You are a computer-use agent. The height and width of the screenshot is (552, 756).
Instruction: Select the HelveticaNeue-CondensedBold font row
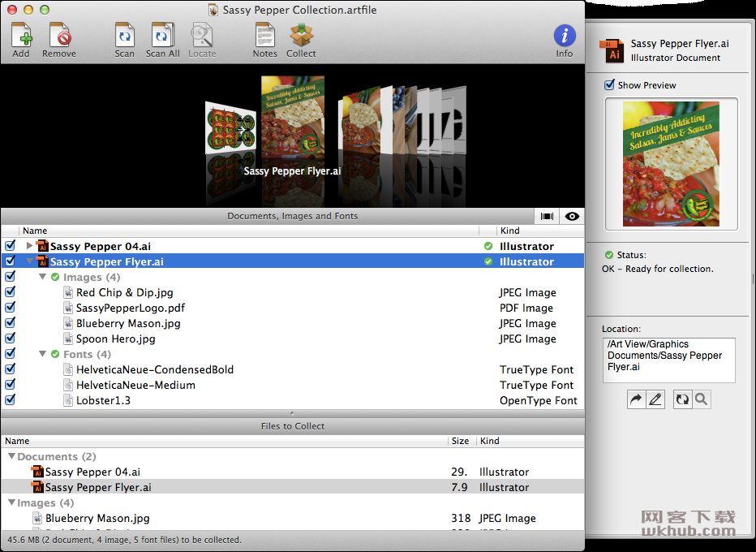[293, 369]
